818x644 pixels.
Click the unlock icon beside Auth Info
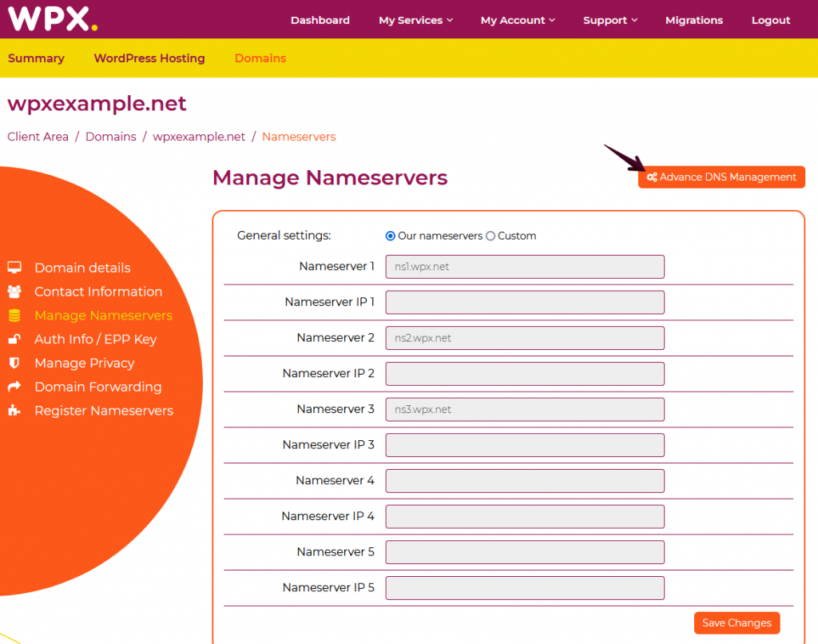pos(14,340)
